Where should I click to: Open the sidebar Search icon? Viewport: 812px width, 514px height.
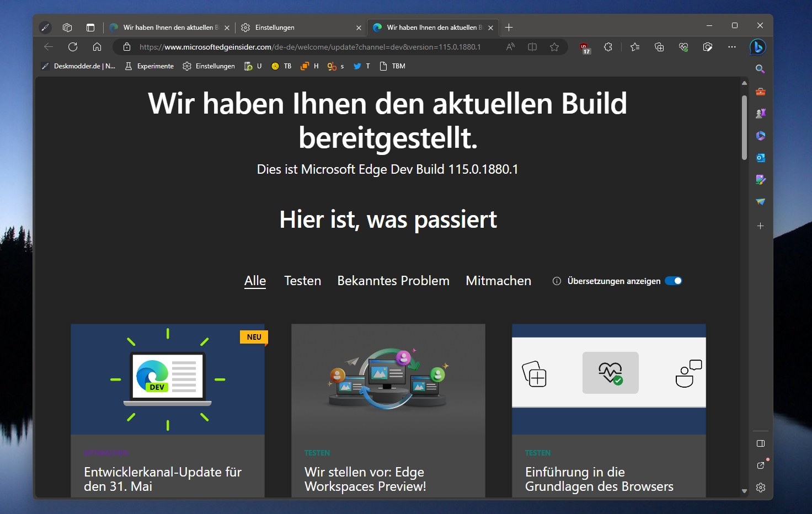pyautogui.click(x=760, y=69)
